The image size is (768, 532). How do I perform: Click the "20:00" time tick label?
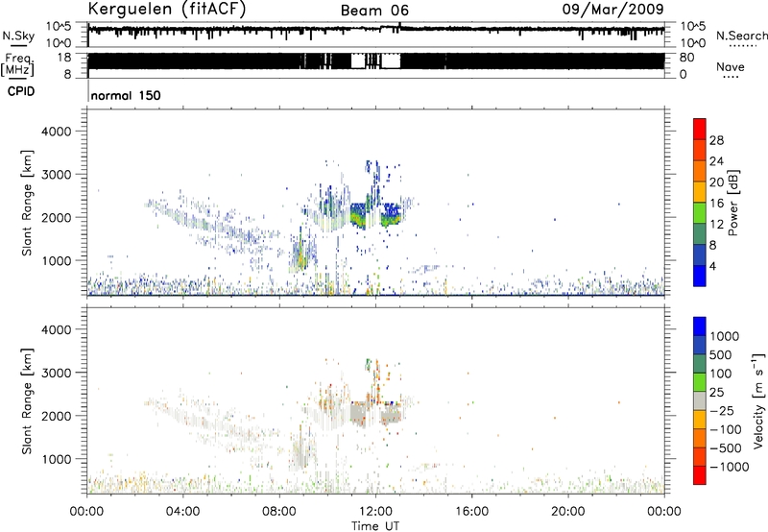(x=568, y=512)
